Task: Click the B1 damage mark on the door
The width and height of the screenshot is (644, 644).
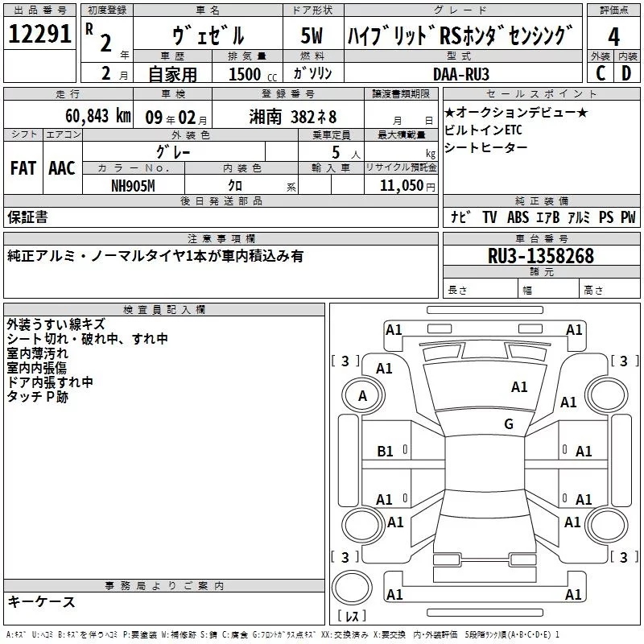Action: click(386, 452)
